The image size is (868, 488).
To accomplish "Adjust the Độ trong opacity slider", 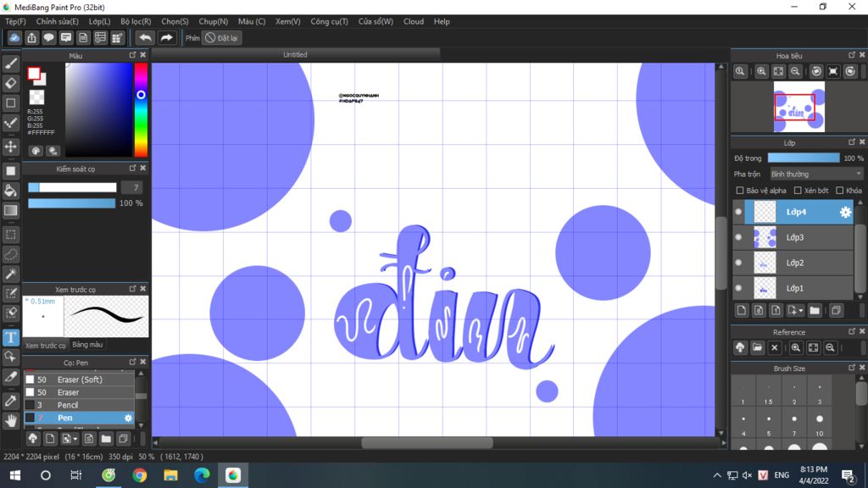I will pos(804,158).
